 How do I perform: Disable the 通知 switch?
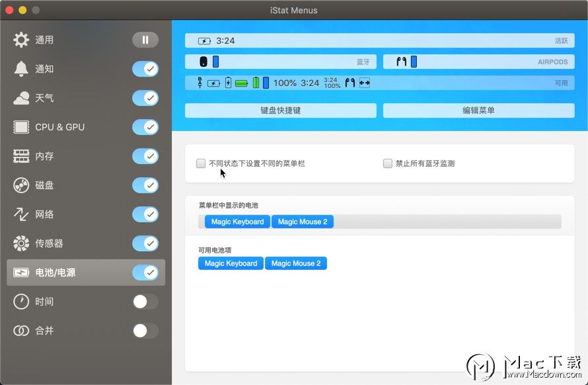point(145,69)
